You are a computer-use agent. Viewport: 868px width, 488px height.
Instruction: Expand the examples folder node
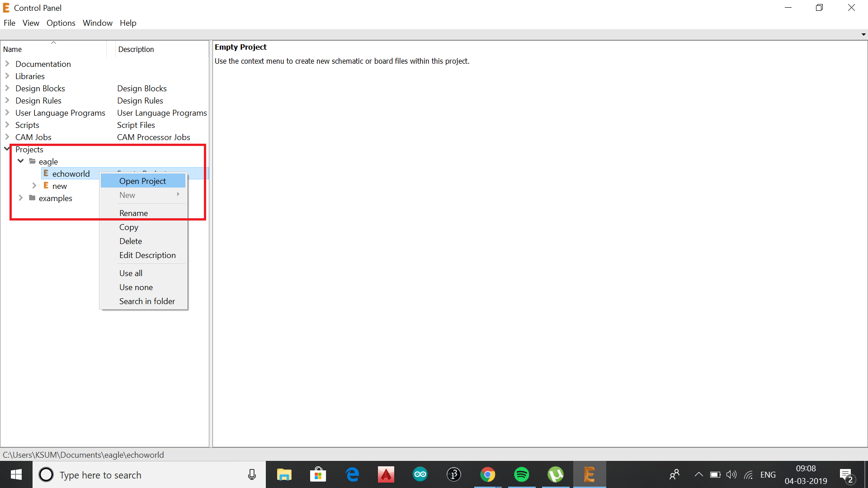(21, 198)
